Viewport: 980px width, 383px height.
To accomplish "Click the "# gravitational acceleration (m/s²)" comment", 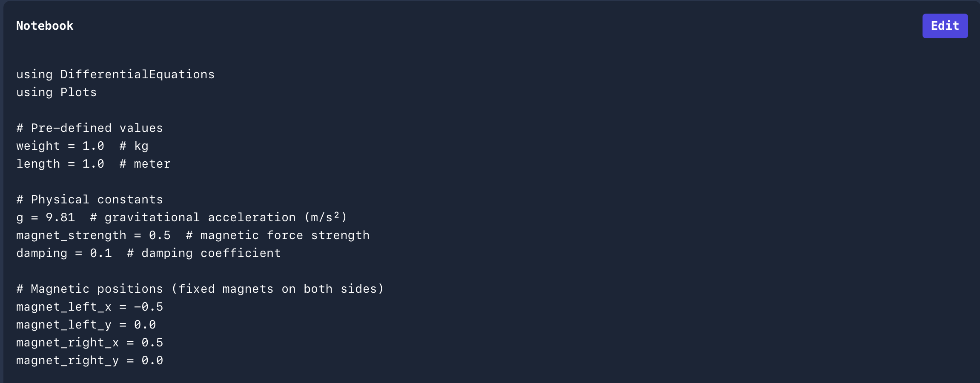I will [219, 217].
